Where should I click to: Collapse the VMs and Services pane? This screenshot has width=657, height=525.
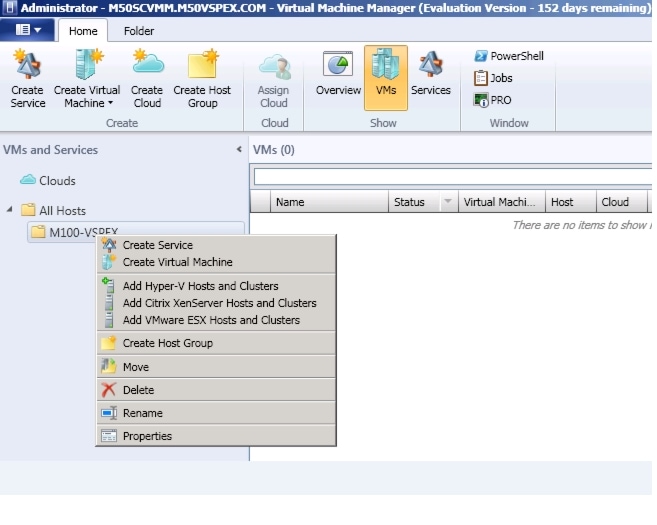pyautogui.click(x=239, y=149)
